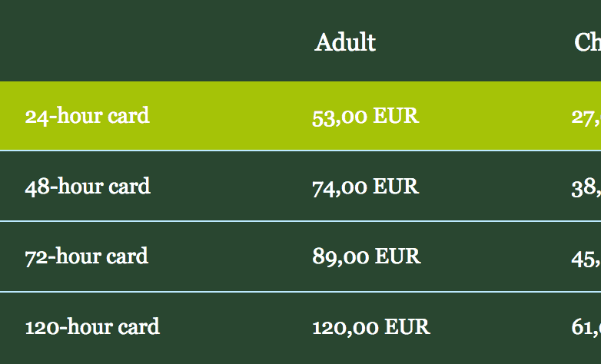Screen dimensions: 601x364
Task: Select the 120-hour card row label
Action: click(x=92, y=327)
